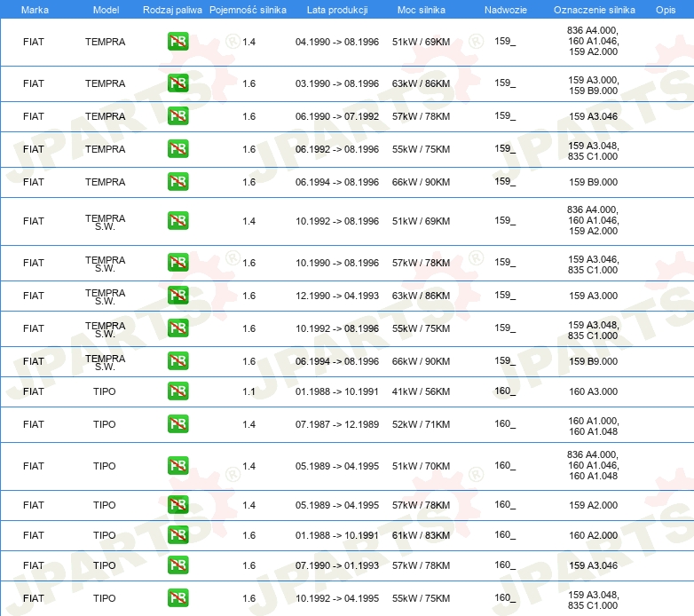Screen dimensions: 694x616
Task: Click fuel icon in Tempra S.W. 10.1990 row
Action: tap(177, 262)
